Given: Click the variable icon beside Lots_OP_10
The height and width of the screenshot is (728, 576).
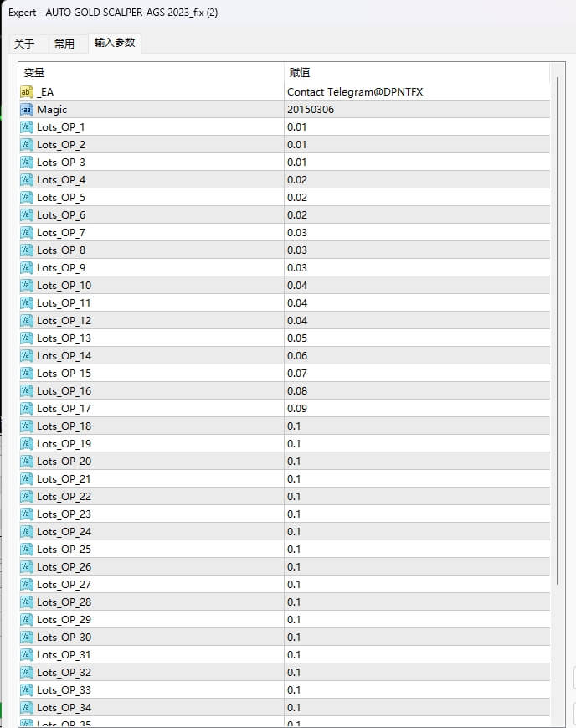Looking at the screenshot, I should point(27,286).
